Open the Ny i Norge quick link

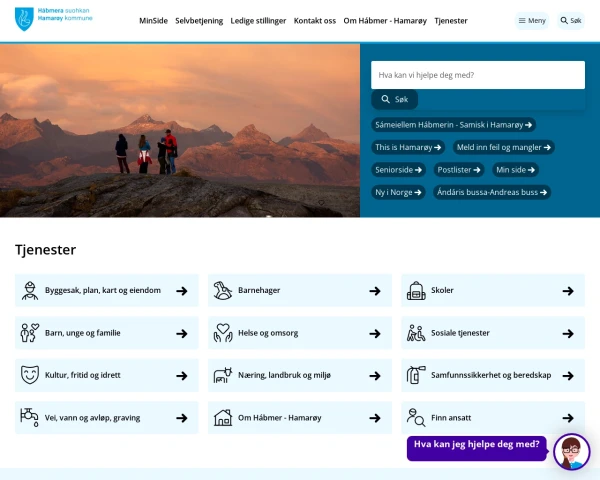tap(398, 193)
